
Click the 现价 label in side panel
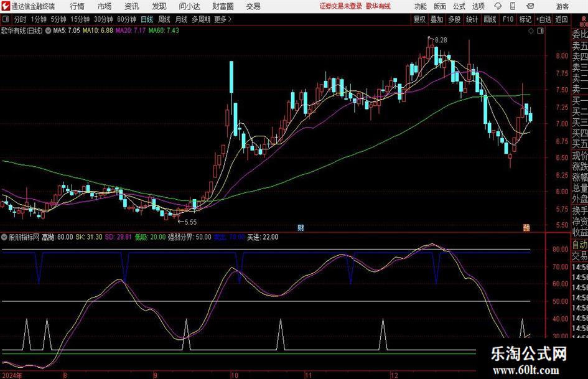pyautogui.click(x=580, y=156)
